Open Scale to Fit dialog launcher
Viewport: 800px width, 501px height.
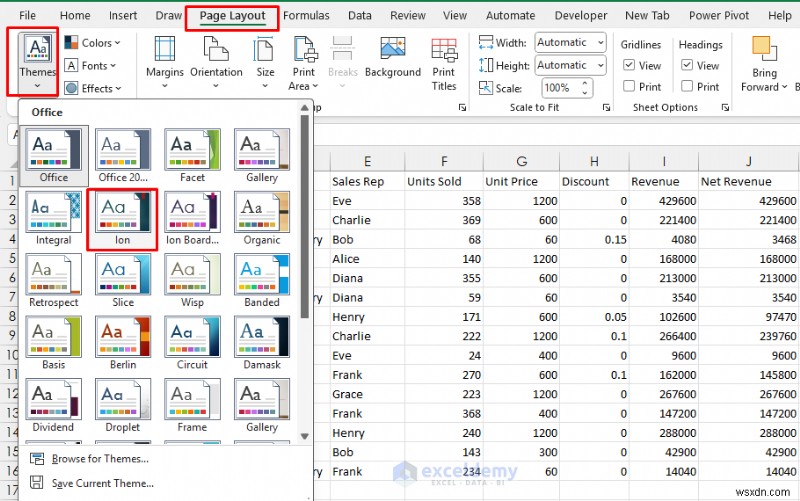tap(606, 107)
